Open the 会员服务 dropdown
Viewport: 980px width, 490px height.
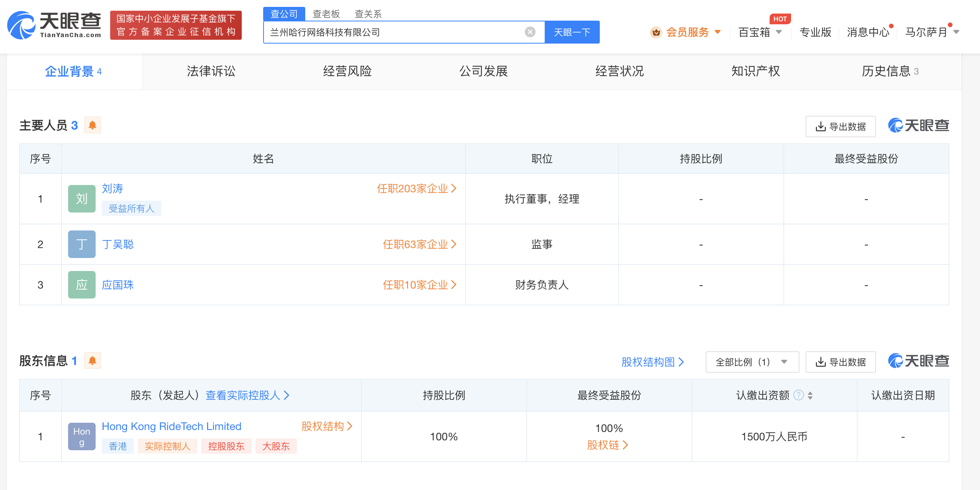click(689, 32)
